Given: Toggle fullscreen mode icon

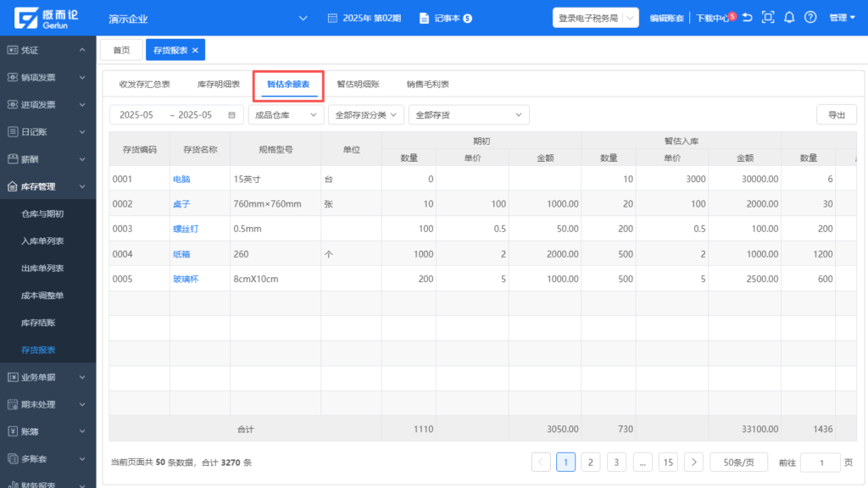Looking at the screenshot, I should click(x=768, y=18).
